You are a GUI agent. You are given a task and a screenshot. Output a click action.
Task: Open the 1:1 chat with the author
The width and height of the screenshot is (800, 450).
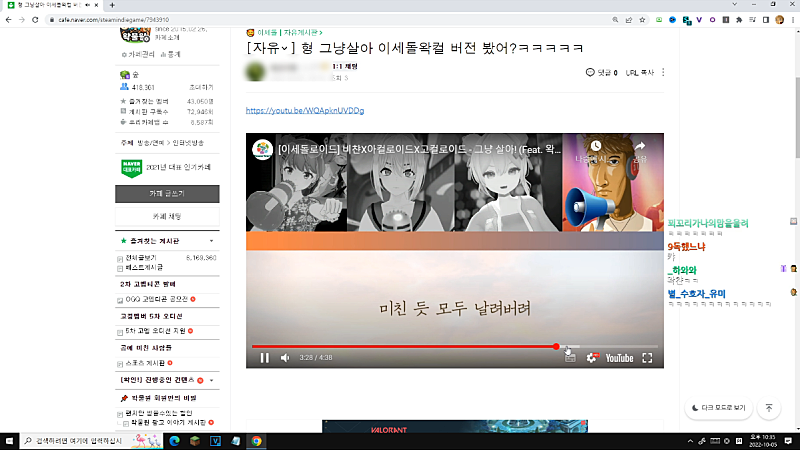click(344, 66)
